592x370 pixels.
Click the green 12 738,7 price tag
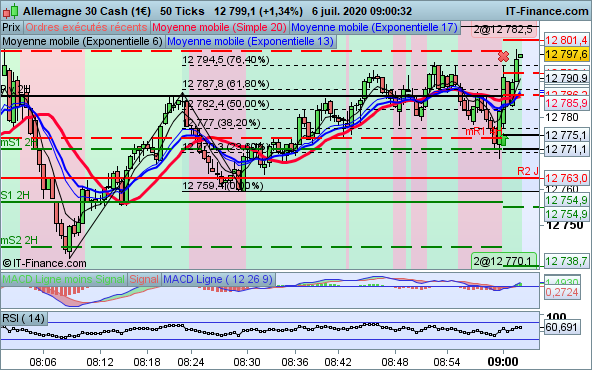[x=567, y=261]
